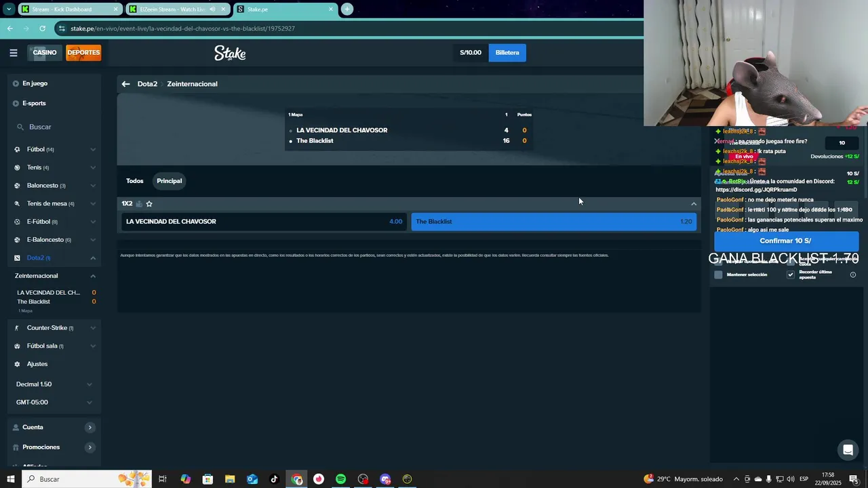868x488 pixels.
Task: Open the Decimal 1.50 odds format dropdown
Action: coord(54,384)
